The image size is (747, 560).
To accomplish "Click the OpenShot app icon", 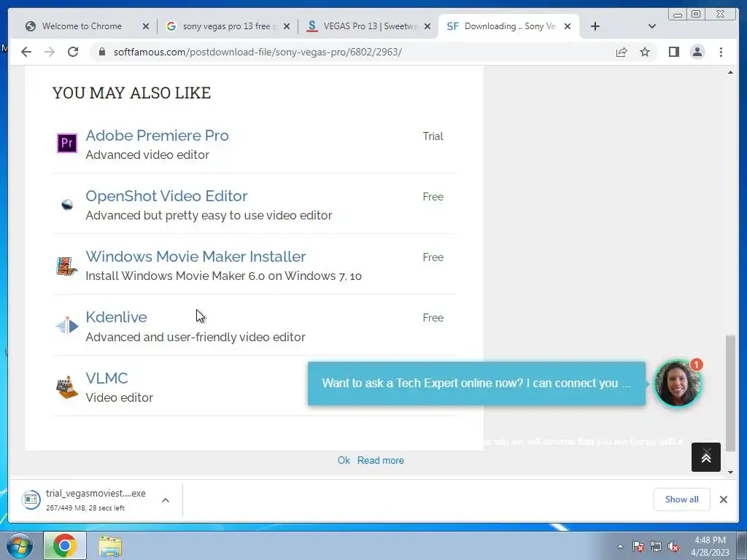I will pyautogui.click(x=67, y=204).
